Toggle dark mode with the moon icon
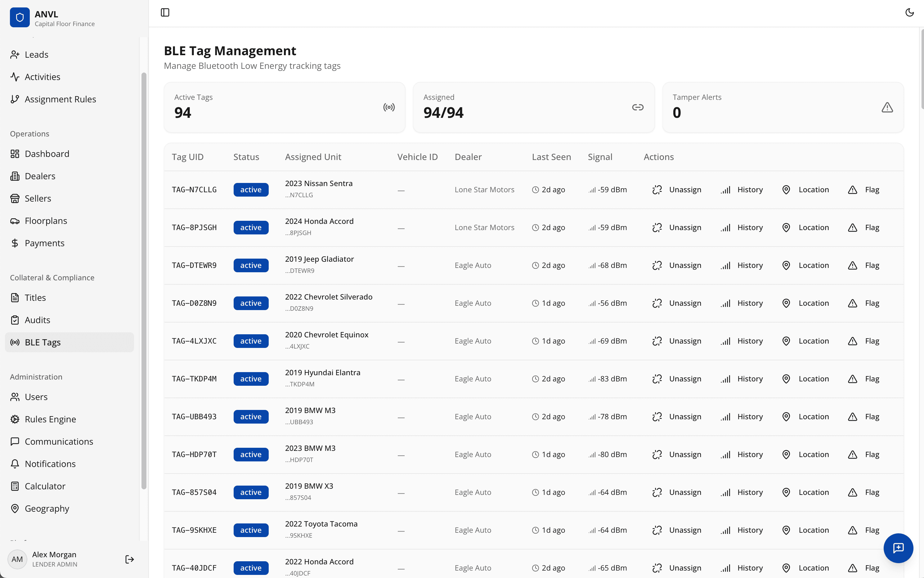Viewport: 924px width, 578px height. click(x=910, y=12)
